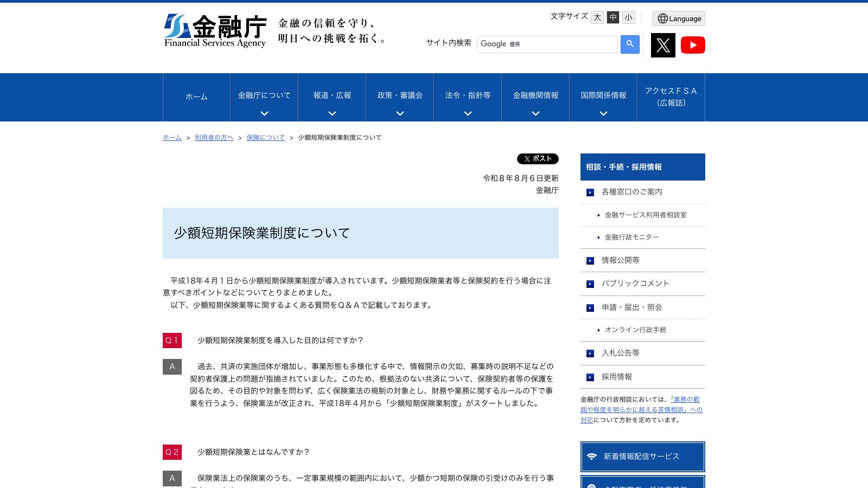Screen dimensions: 868x488
Task: Click 利用者の方へ breadcrumb link
Action: 214,138
